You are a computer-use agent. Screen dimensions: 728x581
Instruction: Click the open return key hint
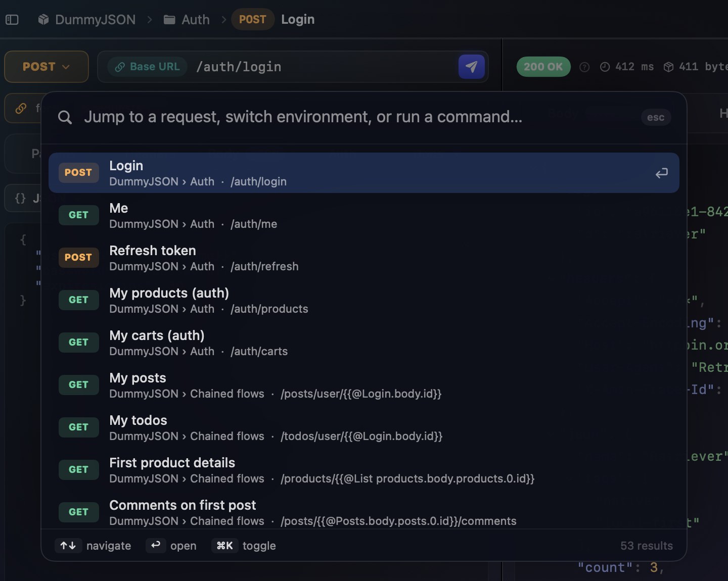(156, 545)
